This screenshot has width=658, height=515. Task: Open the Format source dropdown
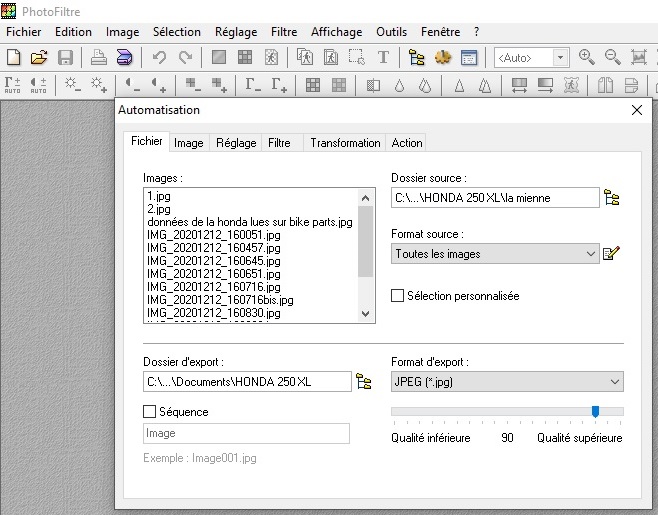494,254
